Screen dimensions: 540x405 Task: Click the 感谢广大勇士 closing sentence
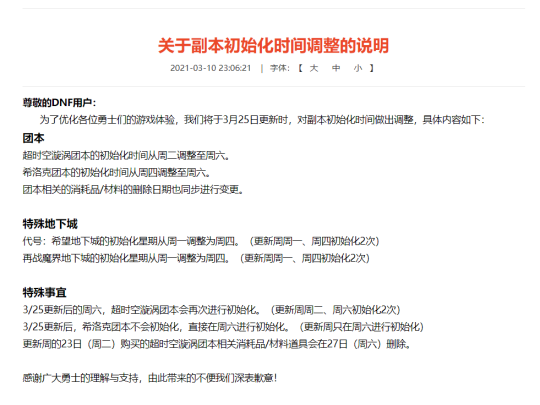(150, 378)
